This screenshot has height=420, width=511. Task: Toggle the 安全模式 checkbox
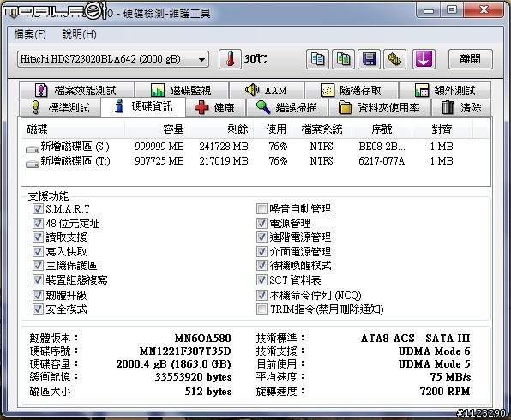pyautogui.click(x=38, y=309)
